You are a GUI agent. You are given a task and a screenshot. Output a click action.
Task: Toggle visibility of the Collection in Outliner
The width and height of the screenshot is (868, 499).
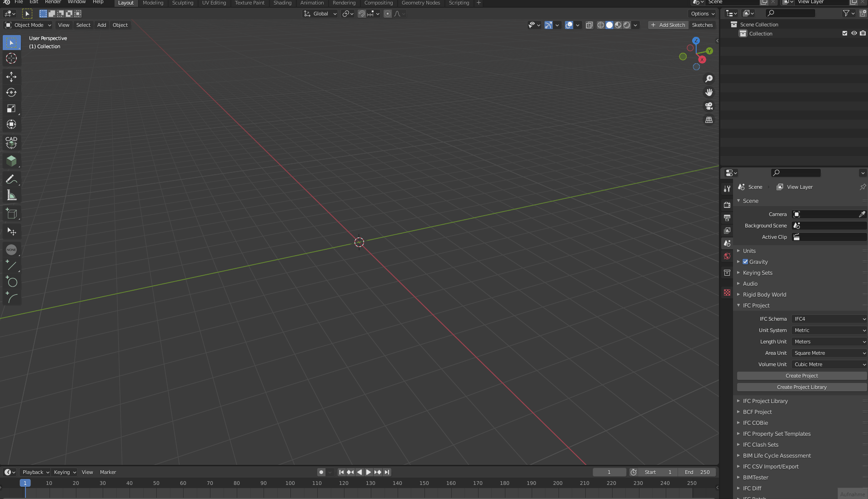coord(854,33)
